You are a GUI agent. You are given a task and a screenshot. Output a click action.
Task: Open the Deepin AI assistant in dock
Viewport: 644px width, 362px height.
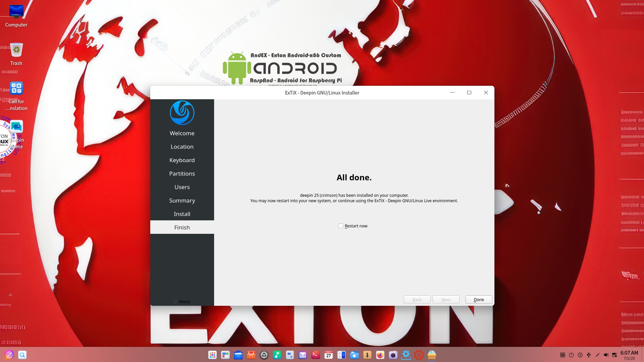[x=9, y=355]
